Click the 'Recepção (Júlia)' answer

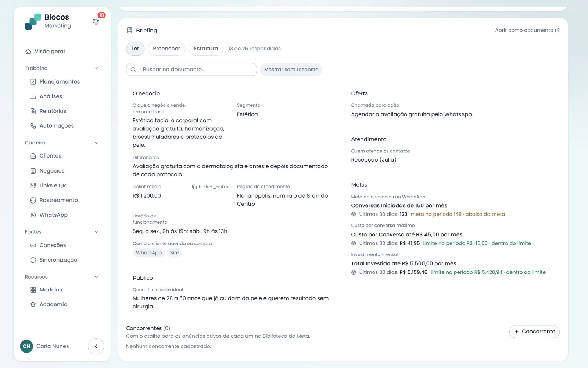pos(374,160)
